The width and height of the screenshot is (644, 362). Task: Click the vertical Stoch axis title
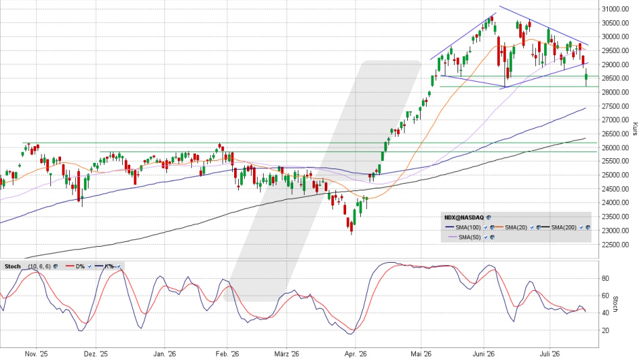[615, 304]
